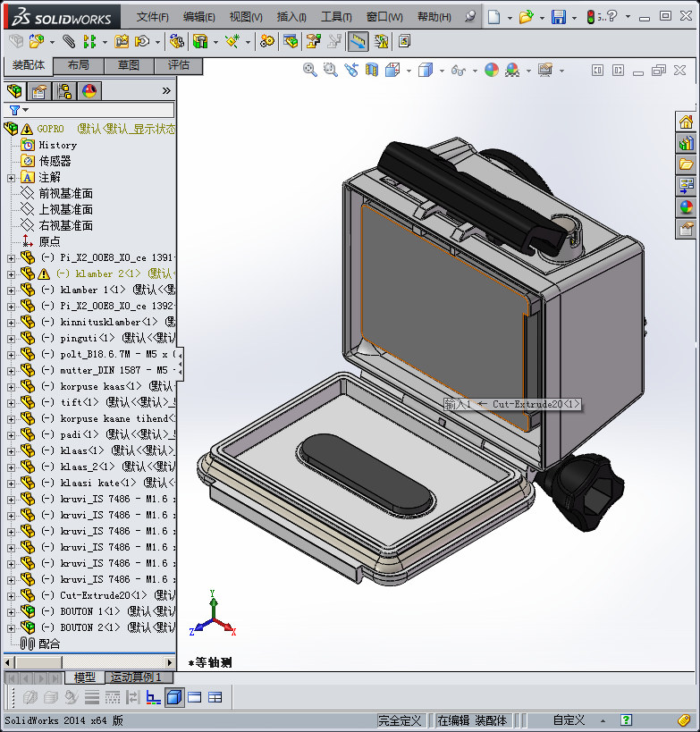
Task: Toggle the four-view layout button
Action: [x=215, y=697]
